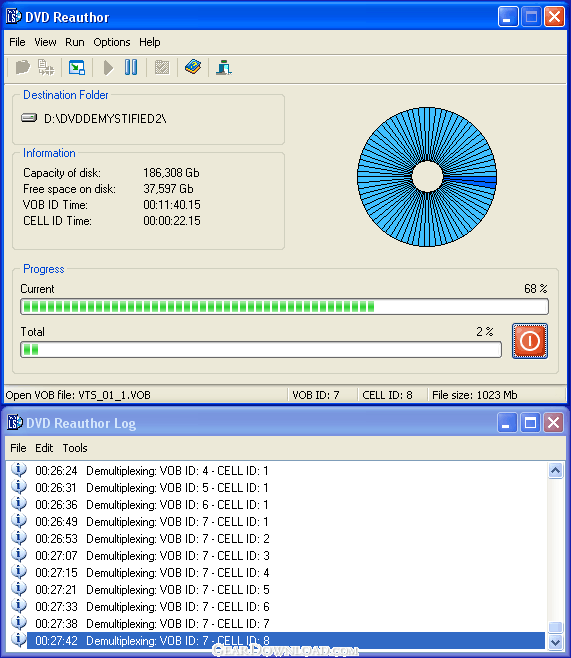Click info icon on the 00:26:49 log row
Image resolution: width=571 pixels, height=658 pixels.
point(18,520)
